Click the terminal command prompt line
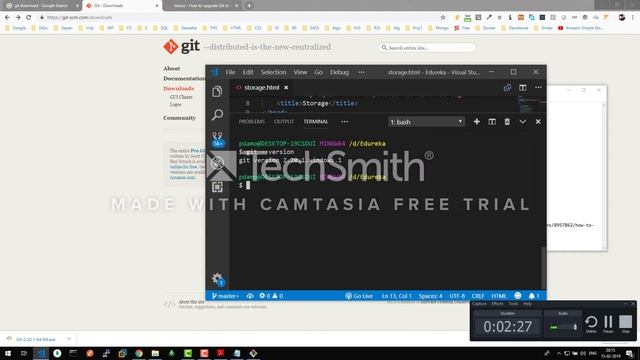 (x=244, y=186)
